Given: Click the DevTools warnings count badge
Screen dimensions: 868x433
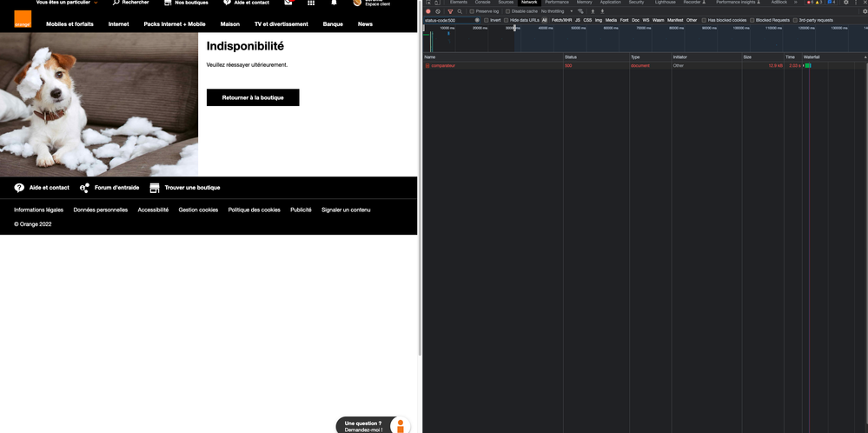Looking at the screenshot, I should pos(818,3).
